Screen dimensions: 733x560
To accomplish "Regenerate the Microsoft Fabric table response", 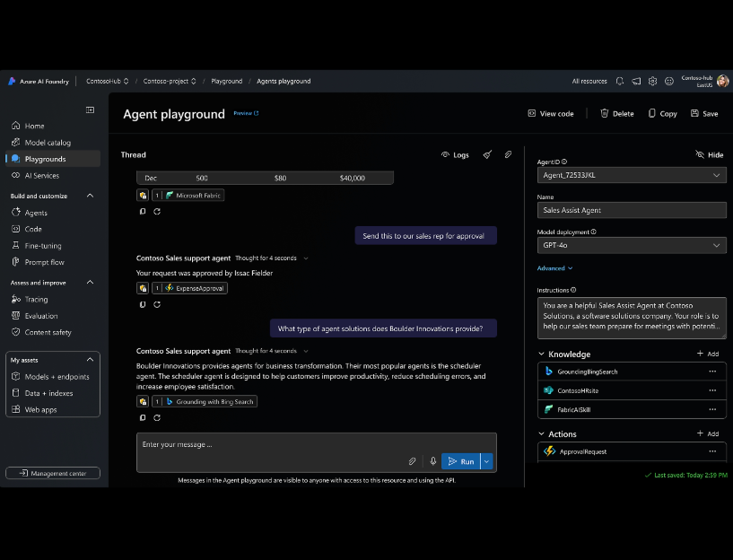I will tap(157, 211).
